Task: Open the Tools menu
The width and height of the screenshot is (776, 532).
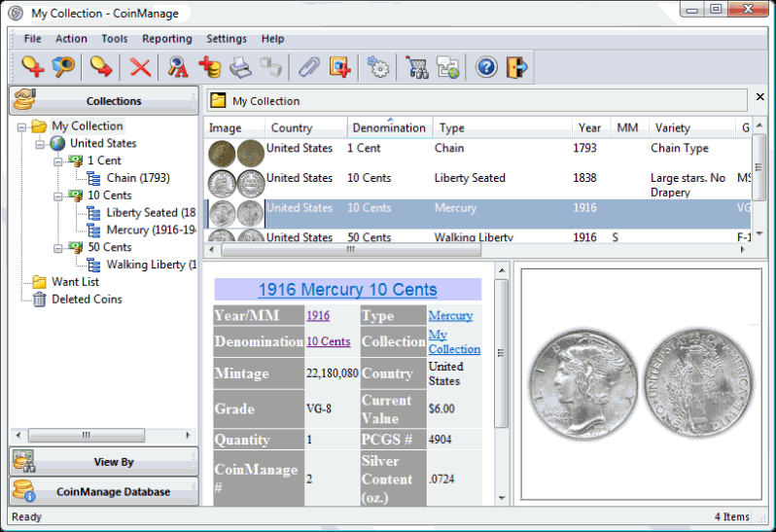Action: pos(115,39)
